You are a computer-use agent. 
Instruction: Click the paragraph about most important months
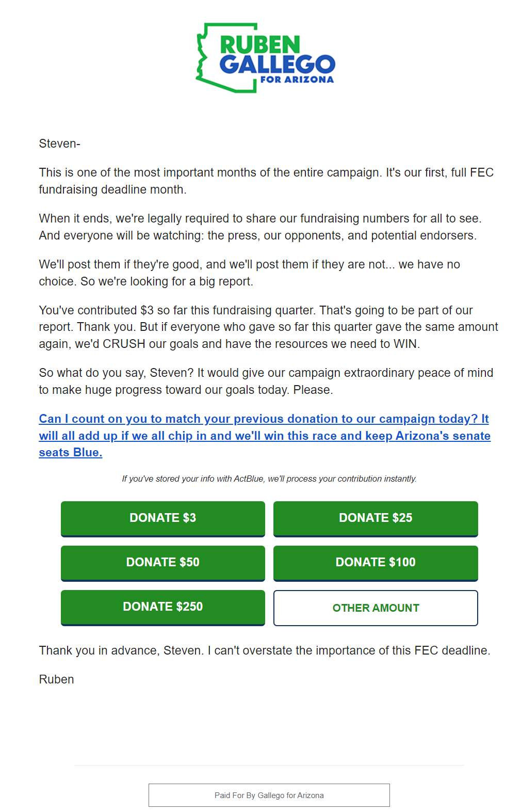266,181
